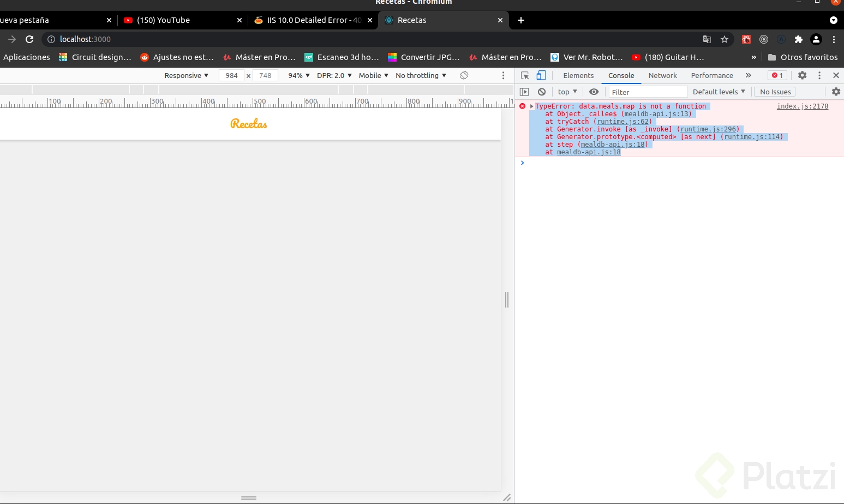Rotate the device viewport
The image size is (844, 504).
click(x=464, y=75)
